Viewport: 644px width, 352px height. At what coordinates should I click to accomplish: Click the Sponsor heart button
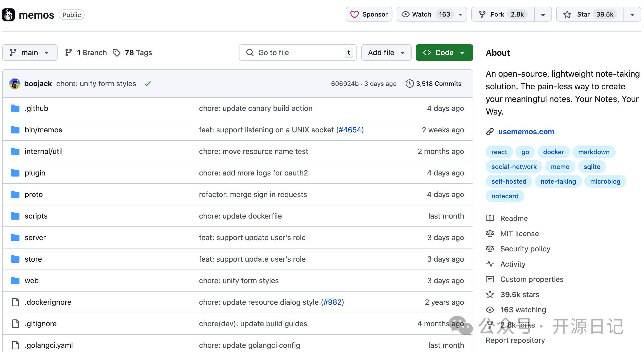(369, 14)
